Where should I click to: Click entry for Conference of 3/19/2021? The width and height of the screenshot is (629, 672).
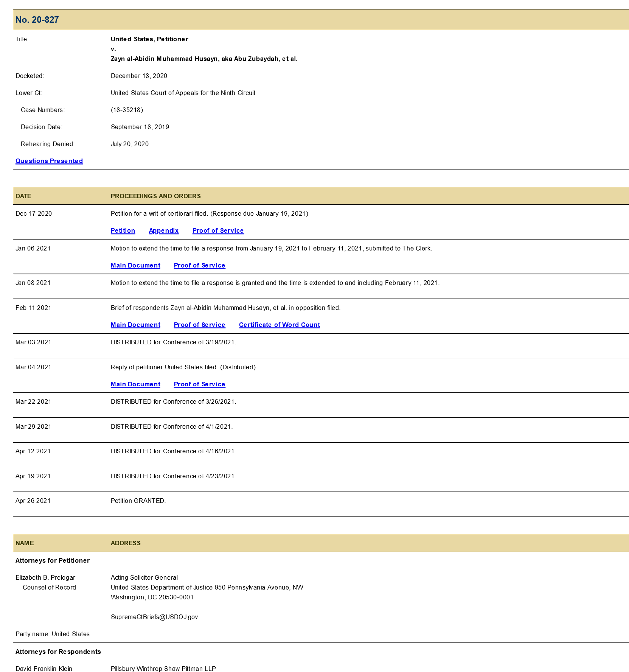173,342
